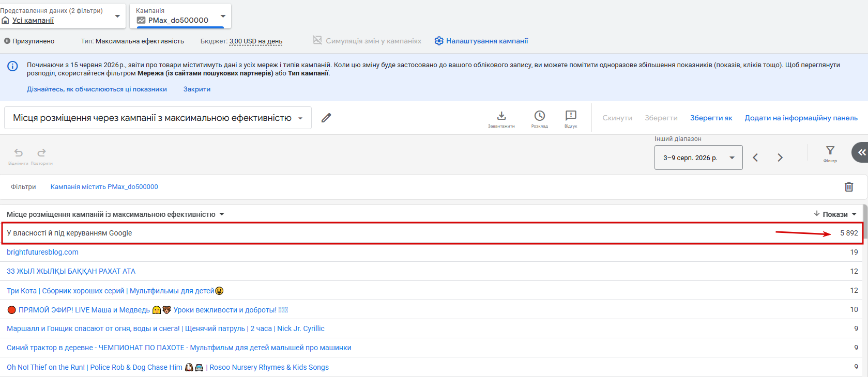Go to next date range
The image size is (868, 377).
(x=780, y=158)
